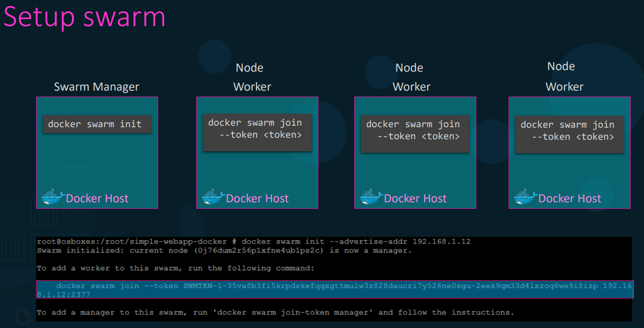The height and width of the screenshot is (328, 644).
Task: Click the 'Swarm initialized: current node' terminal line
Action: (x=224, y=250)
